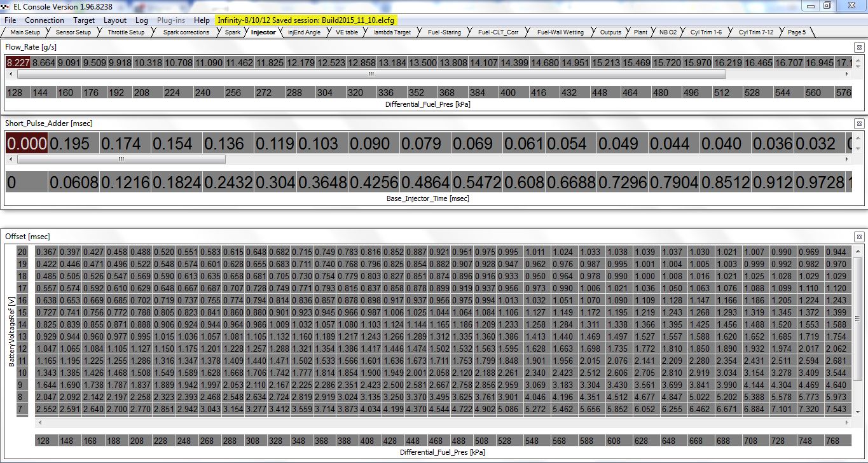Open the Connection menu
The width and height of the screenshot is (868, 463).
[45, 20]
